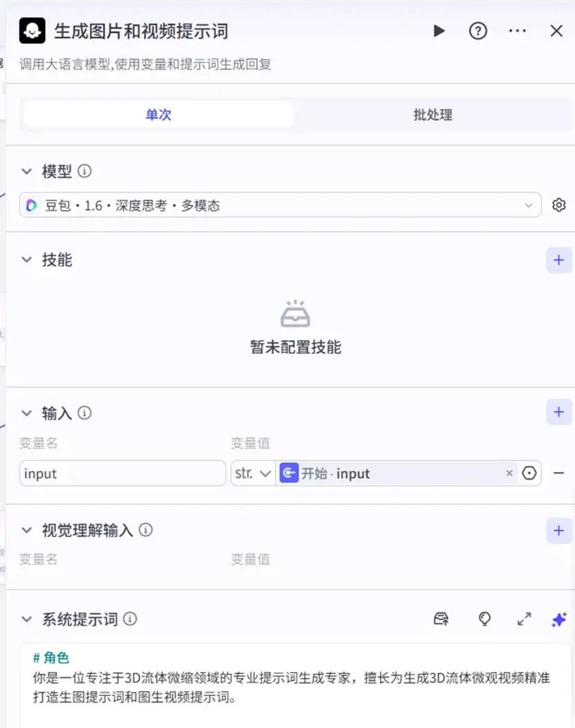Image resolution: width=575 pixels, height=728 pixels.
Task: Edit the input variable name field
Action: point(122,473)
